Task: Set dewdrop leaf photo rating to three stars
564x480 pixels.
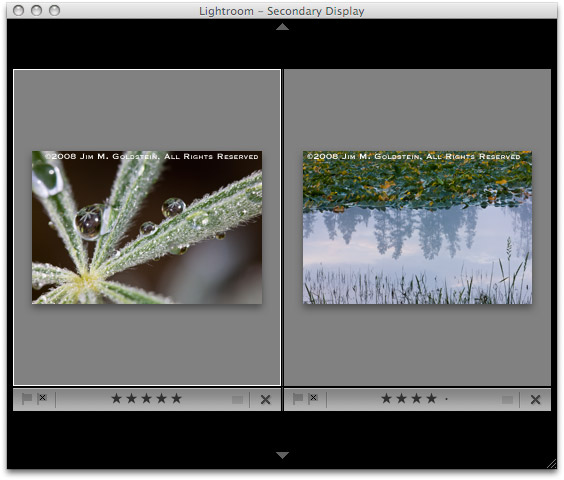Action: point(146,398)
